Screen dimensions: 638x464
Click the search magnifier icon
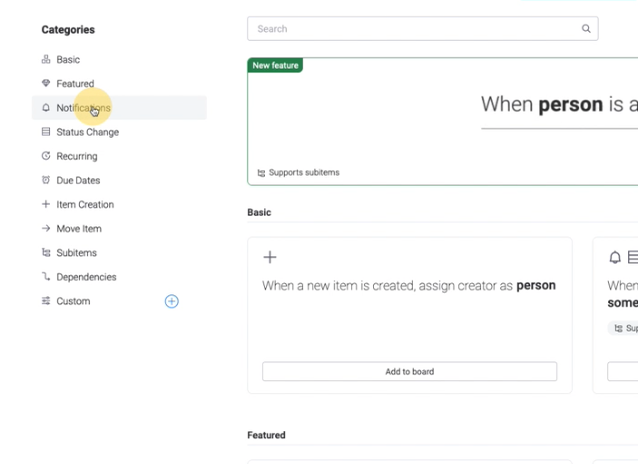(586, 28)
